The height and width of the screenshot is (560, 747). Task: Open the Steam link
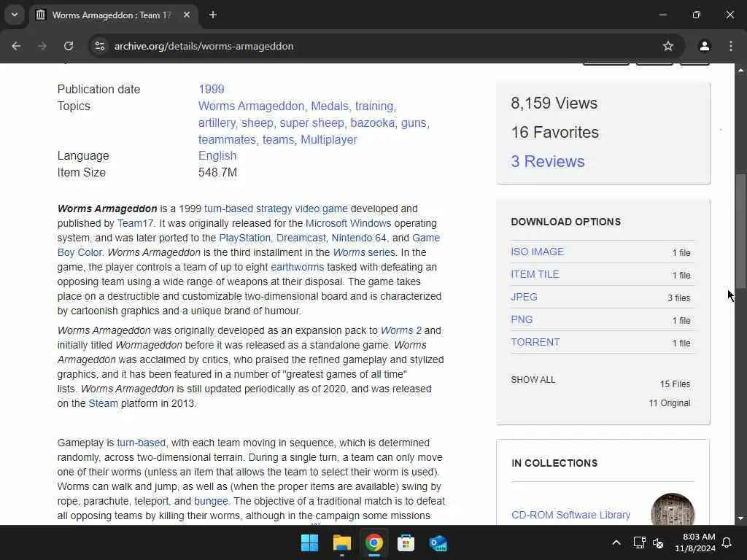coord(103,403)
